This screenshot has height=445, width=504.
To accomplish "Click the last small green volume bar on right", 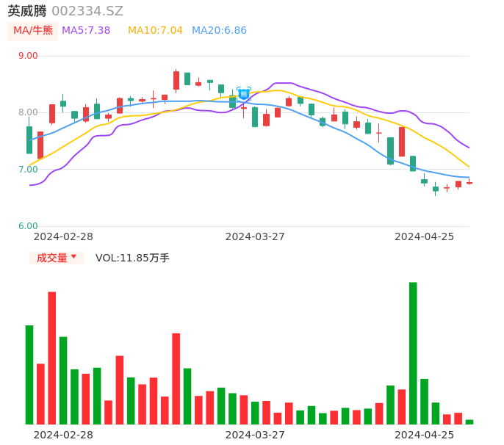I will coord(469,422).
